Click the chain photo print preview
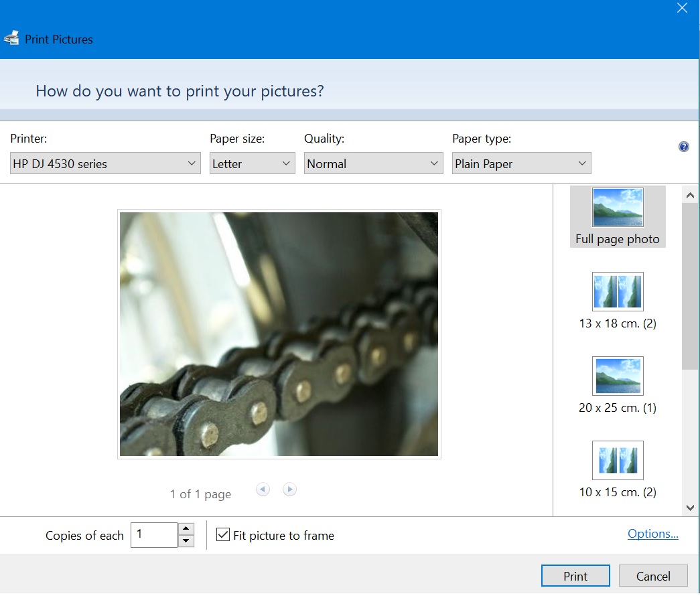The width and height of the screenshot is (700, 596). pos(279,336)
